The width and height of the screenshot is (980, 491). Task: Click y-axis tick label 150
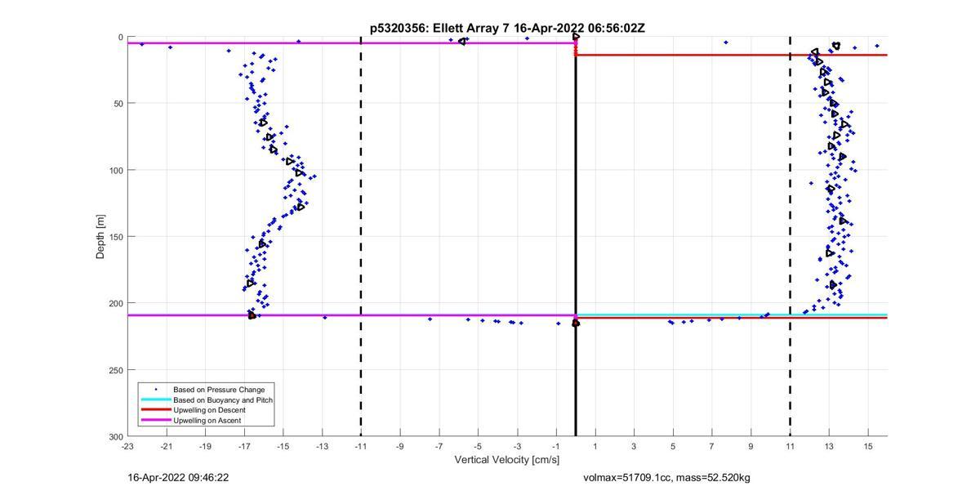click(115, 237)
